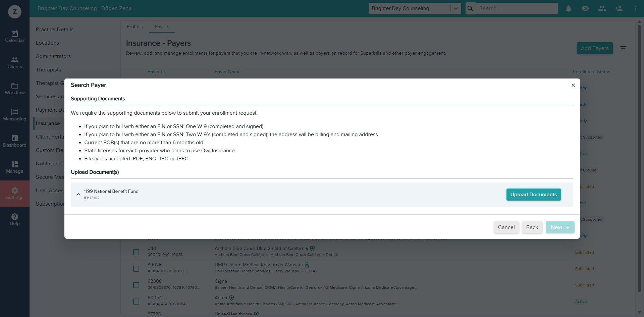Open Locations settings
This screenshot has height=317, width=644.
point(47,43)
